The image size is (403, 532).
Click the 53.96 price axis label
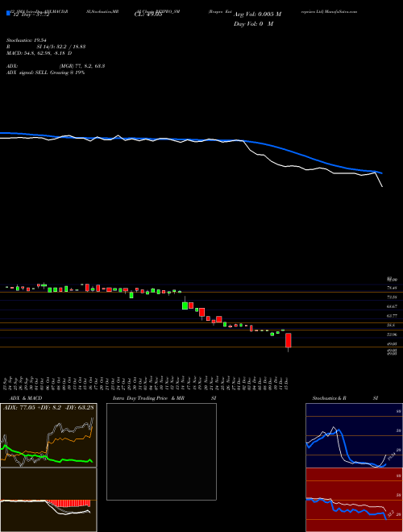point(392,335)
